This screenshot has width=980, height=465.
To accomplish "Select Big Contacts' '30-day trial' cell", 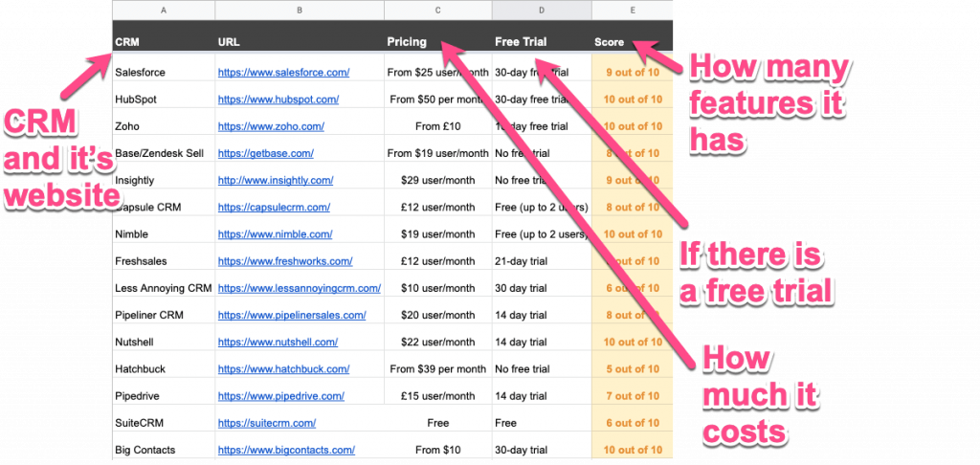I will [x=542, y=445].
